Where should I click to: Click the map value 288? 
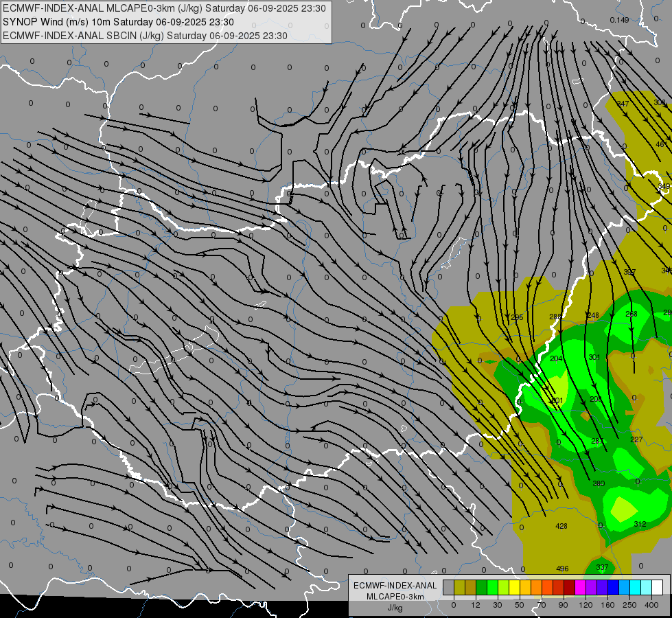pyautogui.click(x=555, y=317)
